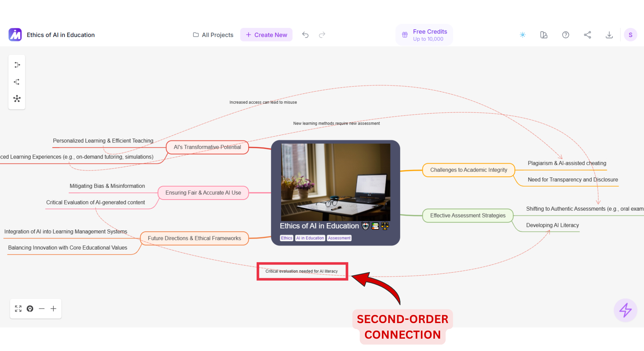Recenter the map with locate icon

pos(30,309)
